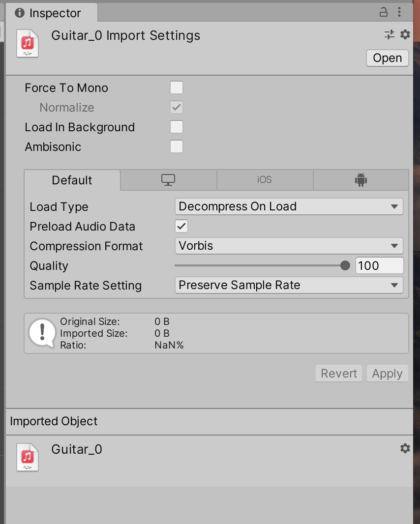Expand the Sample Rate Setting dropdown
Image resolution: width=420 pixels, height=524 pixels.
(289, 286)
